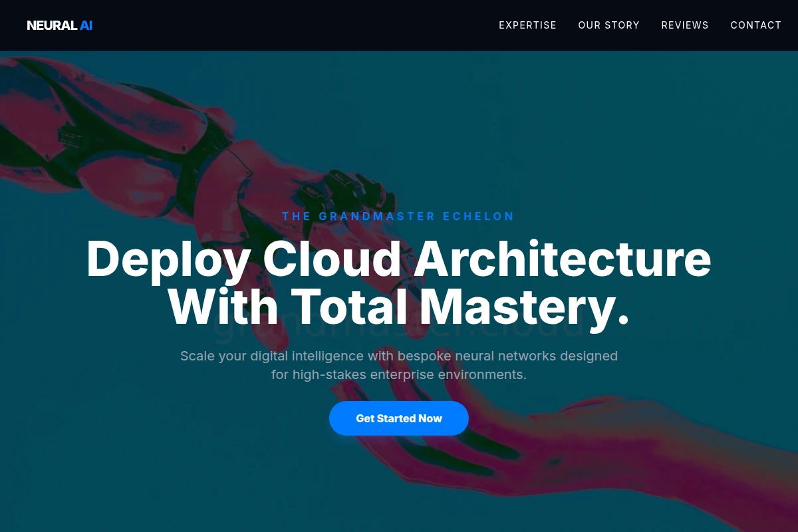The width and height of the screenshot is (798, 532).
Task: Select Contact in the navigation bar
Action: point(755,25)
